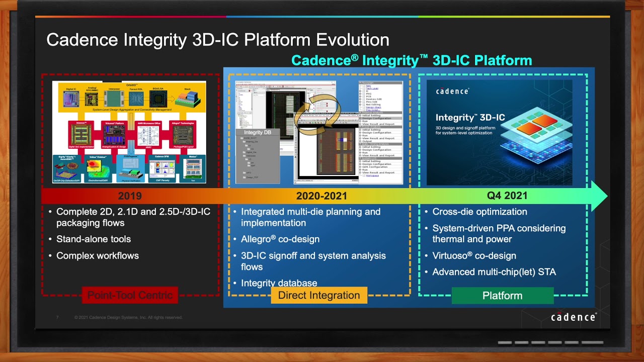Click the BGA/LGA package image
Screen dimensions: 644x362
tap(158, 99)
